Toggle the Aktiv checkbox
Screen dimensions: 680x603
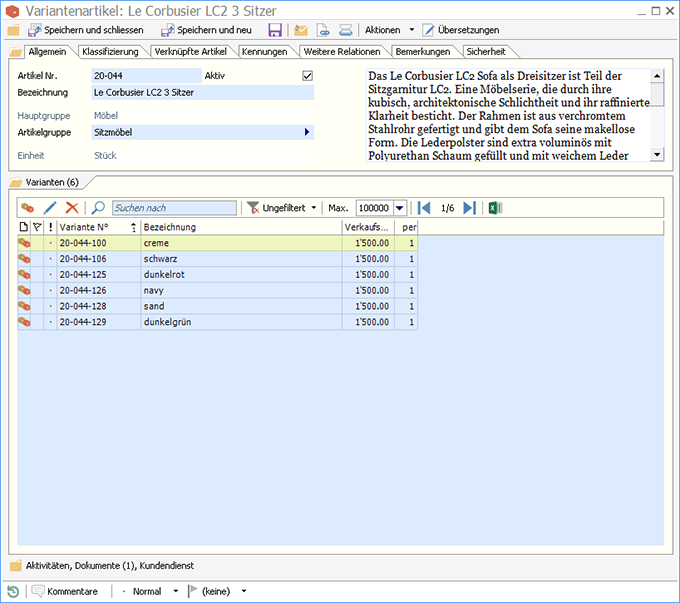point(307,76)
